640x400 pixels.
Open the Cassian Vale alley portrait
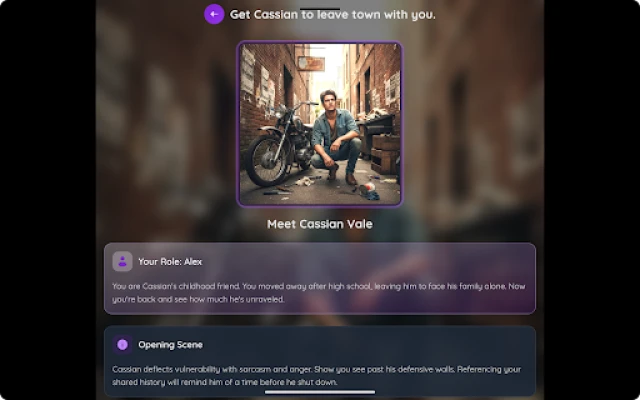tap(320, 124)
